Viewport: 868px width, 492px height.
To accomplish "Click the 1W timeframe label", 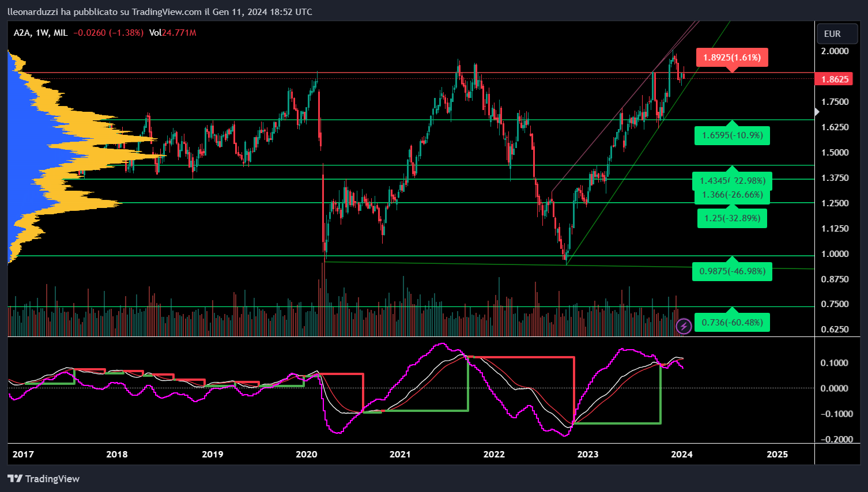I will pos(42,33).
